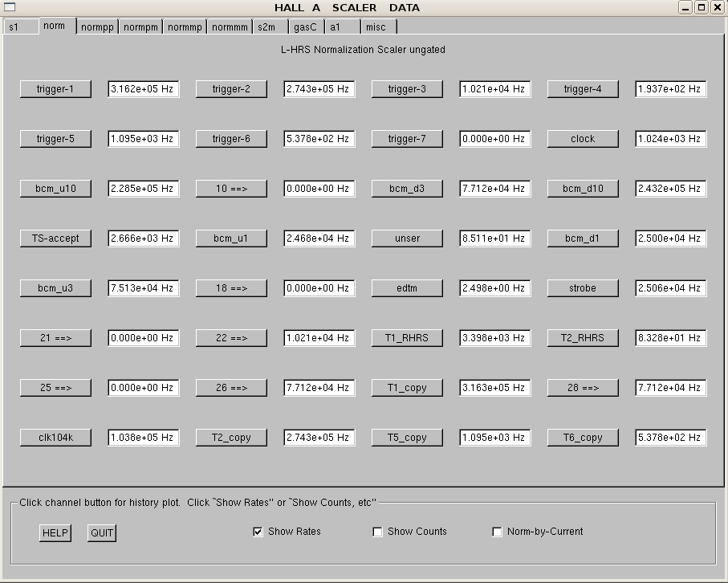Viewport: 728px width, 583px height.
Task: Click the trigger-1 rate field 3.162e+05 Hz
Action: [144, 88]
